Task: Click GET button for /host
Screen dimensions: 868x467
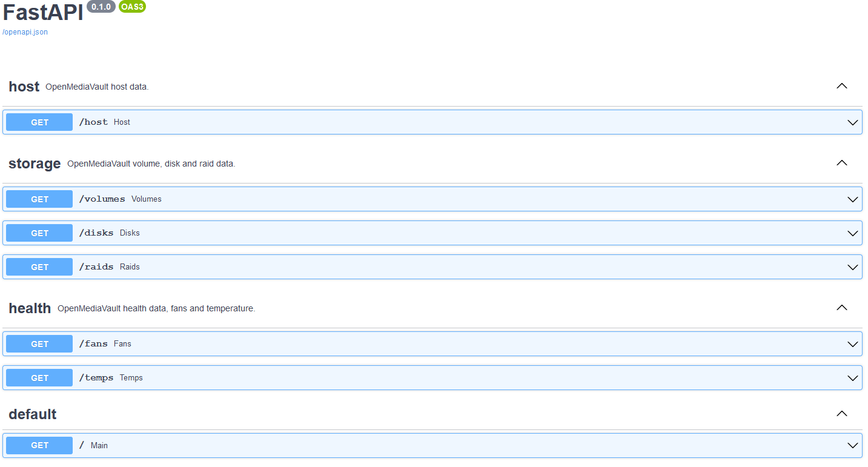Action: pyautogui.click(x=39, y=122)
